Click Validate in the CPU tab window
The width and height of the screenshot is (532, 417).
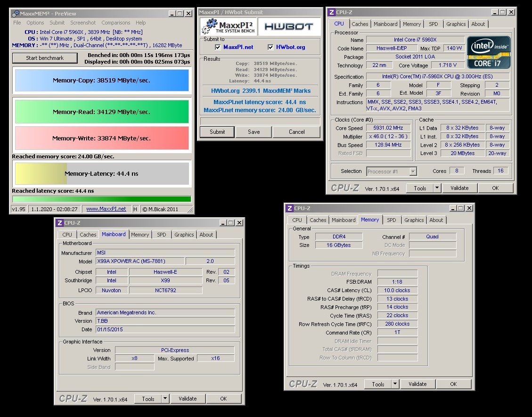[459, 188]
